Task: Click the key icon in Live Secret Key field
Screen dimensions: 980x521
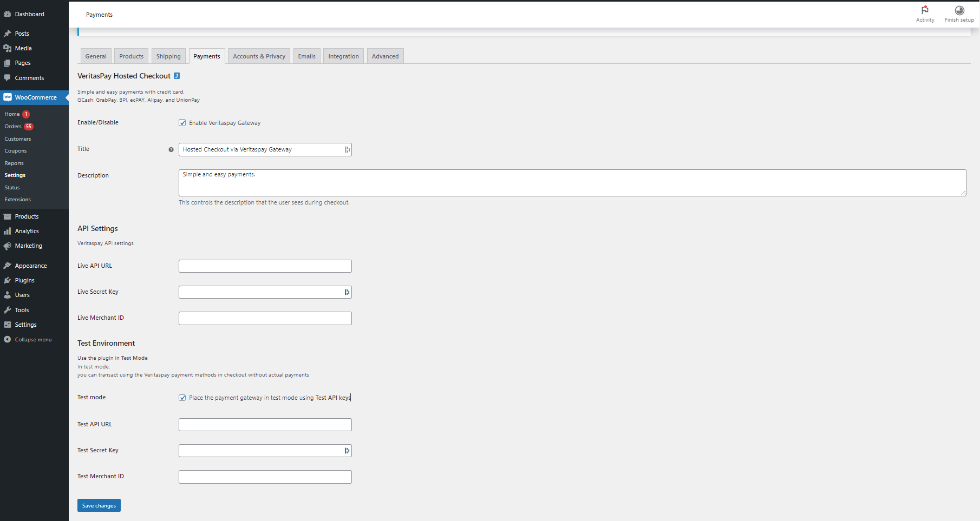Action: click(347, 292)
